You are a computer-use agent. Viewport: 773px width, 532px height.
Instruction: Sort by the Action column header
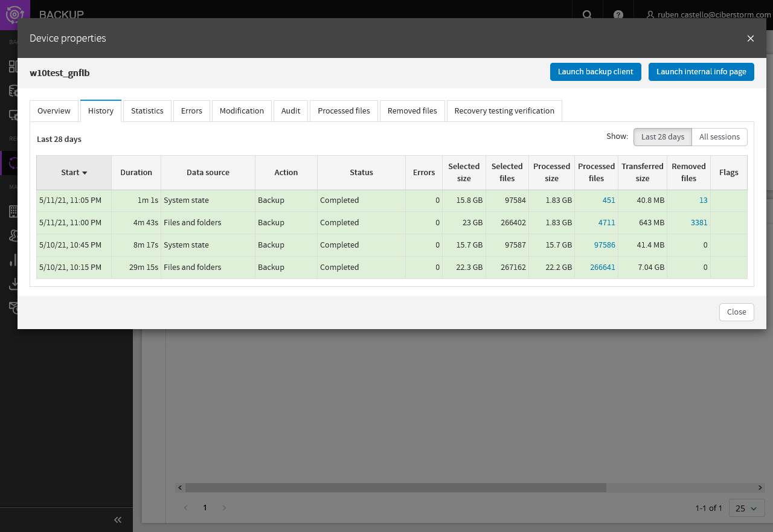(286, 173)
